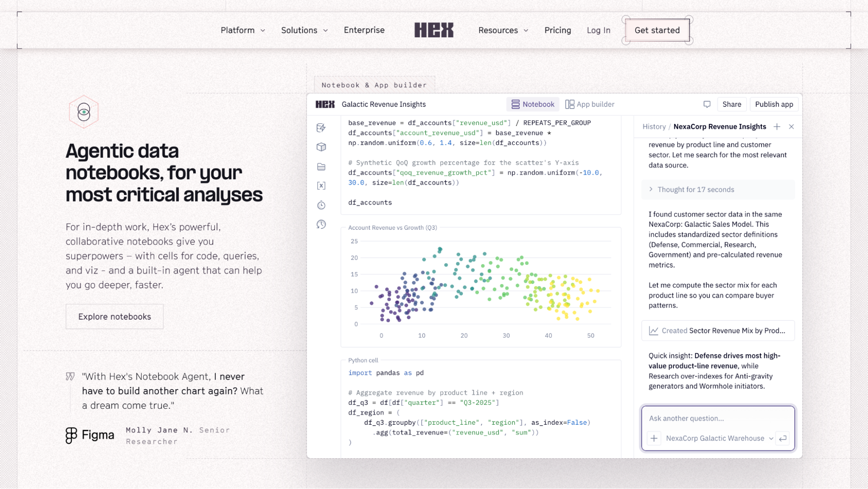This screenshot has height=489, width=868.
Task: Click the small Hex logo in notebook header
Action: tap(325, 104)
